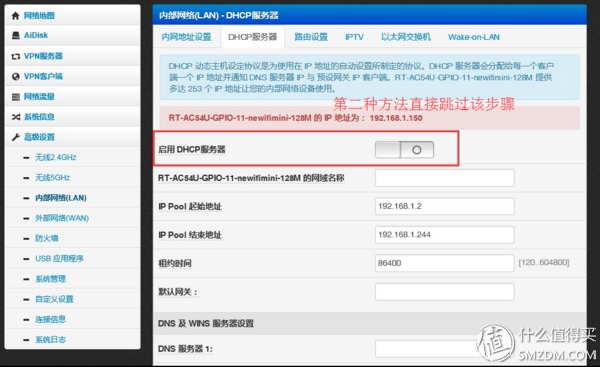Click the globe icon for VPN客户端

pyautogui.click(x=16, y=77)
